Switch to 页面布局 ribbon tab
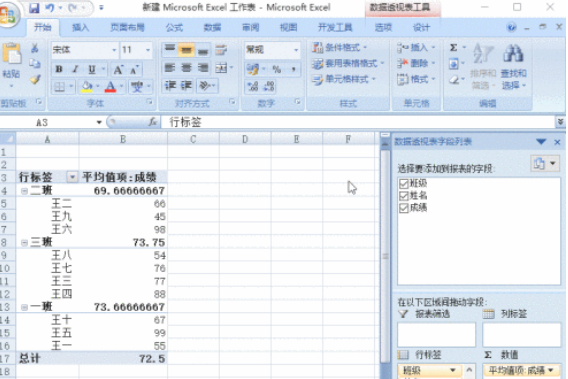This screenshot has height=379, width=568. (x=127, y=28)
